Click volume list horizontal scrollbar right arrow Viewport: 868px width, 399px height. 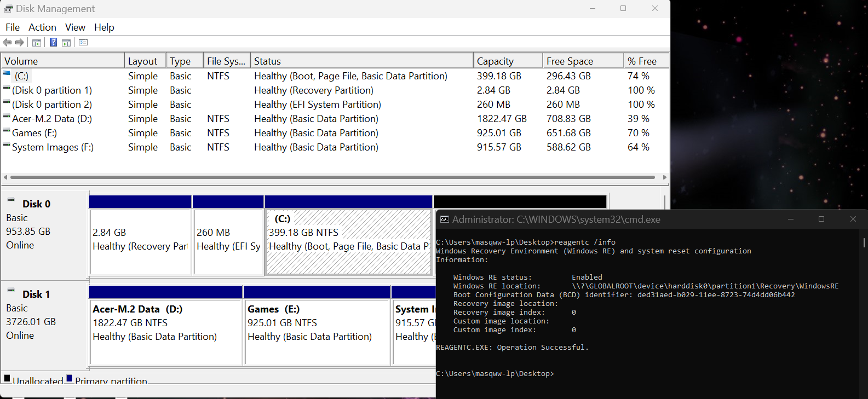coord(665,177)
